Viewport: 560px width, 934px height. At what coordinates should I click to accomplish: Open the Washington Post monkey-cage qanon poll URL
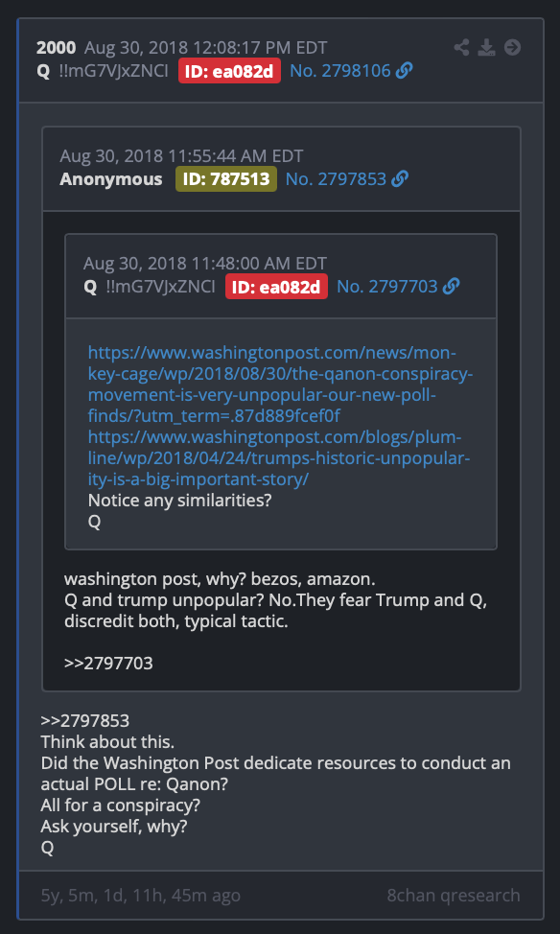point(281,385)
